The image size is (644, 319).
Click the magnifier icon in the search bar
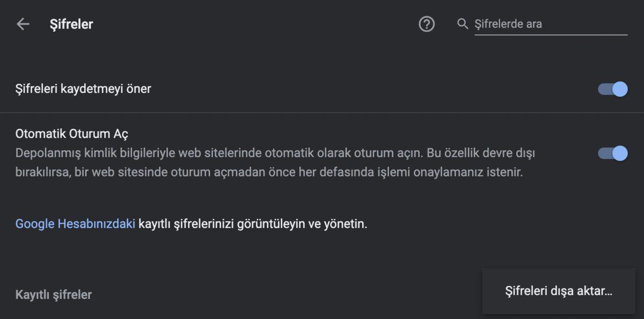point(462,24)
